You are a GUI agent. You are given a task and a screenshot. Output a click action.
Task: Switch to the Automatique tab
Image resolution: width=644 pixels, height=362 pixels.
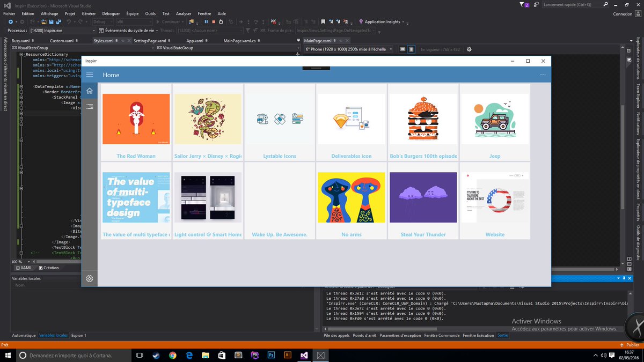(x=24, y=335)
